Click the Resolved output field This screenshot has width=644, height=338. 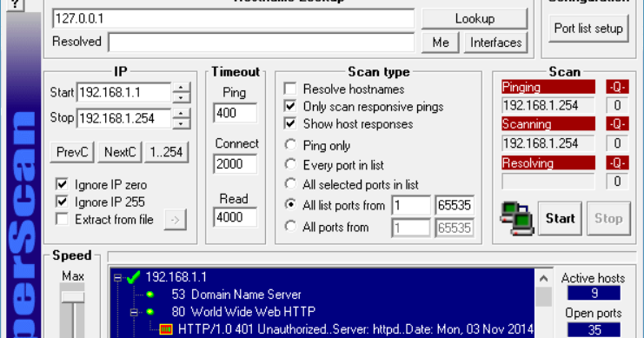click(x=262, y=43)
